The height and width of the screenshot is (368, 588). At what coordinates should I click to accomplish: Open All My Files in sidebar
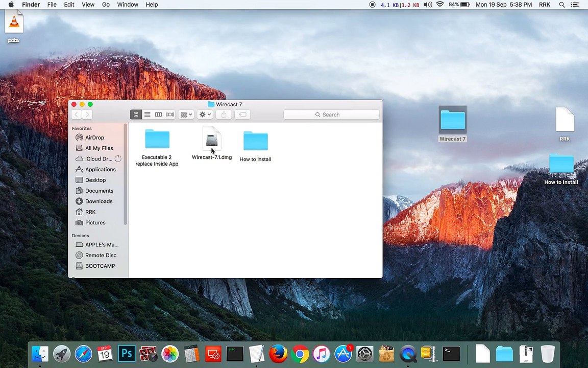point(98,148)
